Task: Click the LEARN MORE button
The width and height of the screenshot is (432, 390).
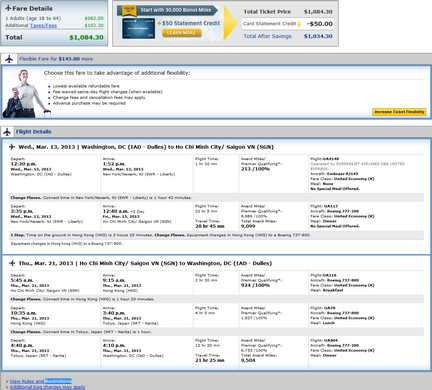Action: 182,33
